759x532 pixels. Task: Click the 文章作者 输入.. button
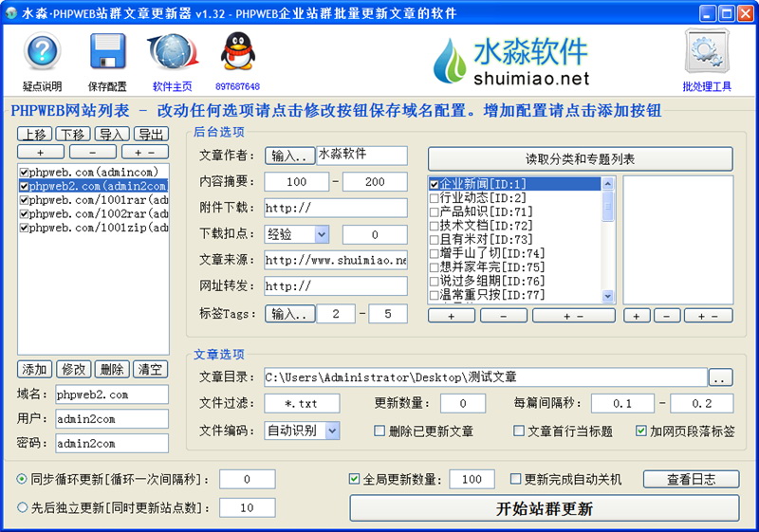point(289,156)
